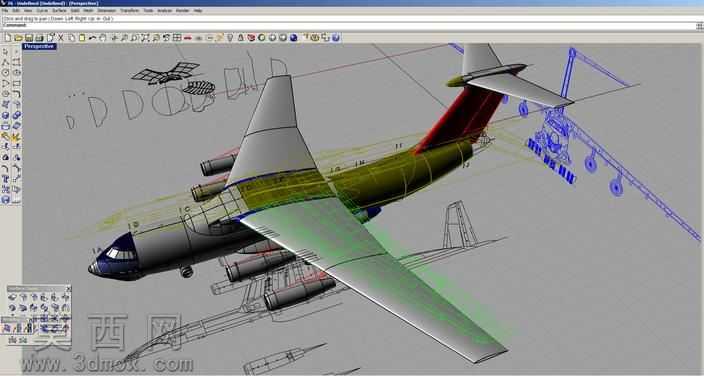The width and height of the screenshot is (704, 376).
Task: Click the Open folder toolbar icon
Action: coord(18,38)
